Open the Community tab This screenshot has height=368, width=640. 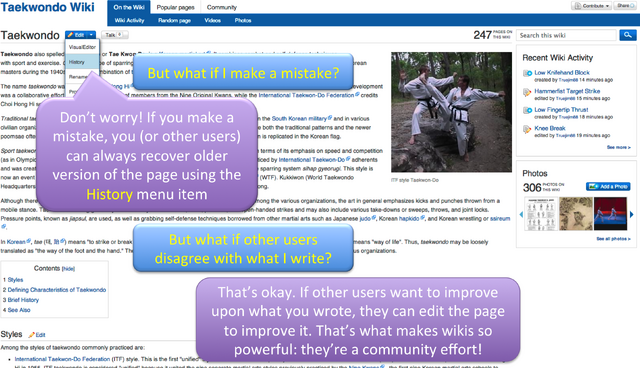pos(222,7)
